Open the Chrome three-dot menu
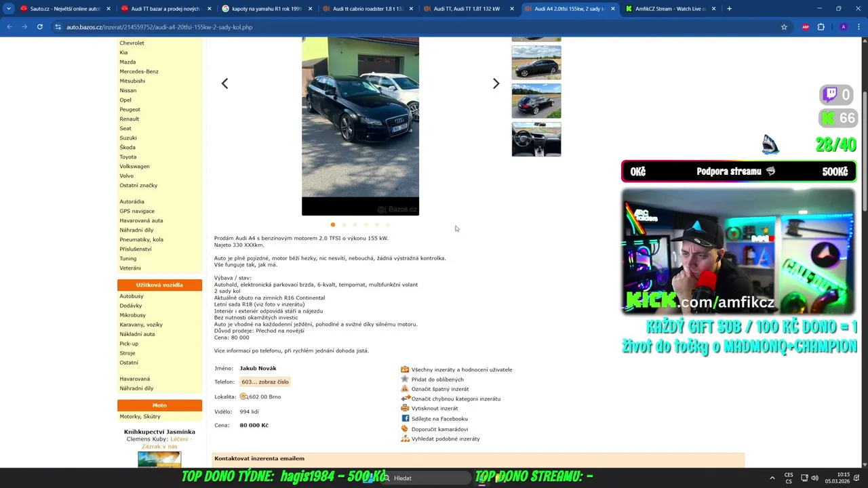This screenshot has width=868, height=488. [x=858, y=27]
